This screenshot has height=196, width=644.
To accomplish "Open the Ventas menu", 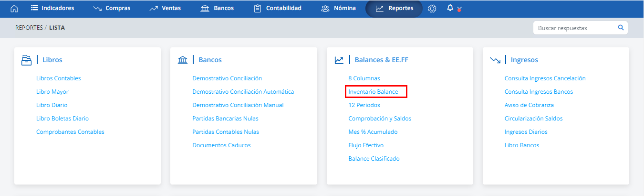I will pos(165,8).
